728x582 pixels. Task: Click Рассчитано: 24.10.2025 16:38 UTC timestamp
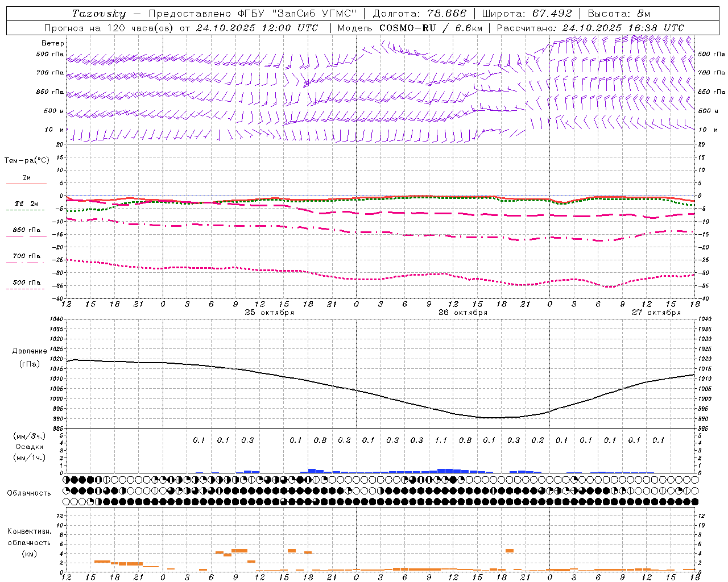coord(590,28)
